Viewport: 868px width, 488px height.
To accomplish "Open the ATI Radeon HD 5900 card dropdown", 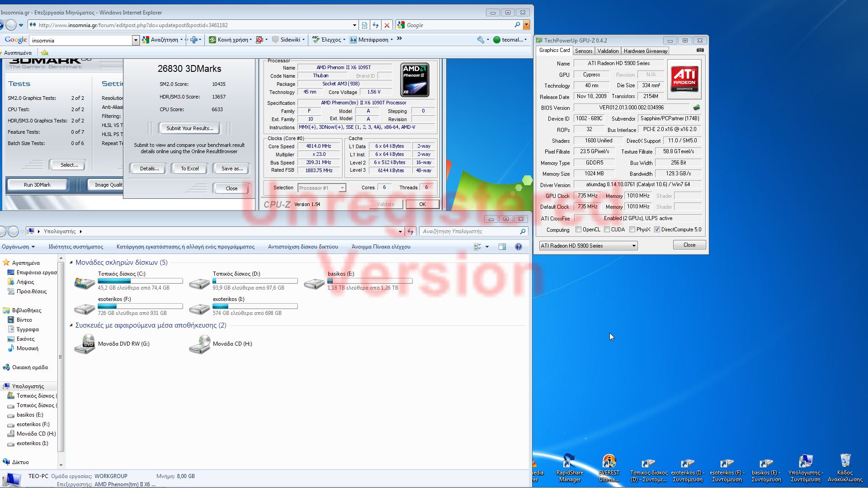I will pos(588,246).
